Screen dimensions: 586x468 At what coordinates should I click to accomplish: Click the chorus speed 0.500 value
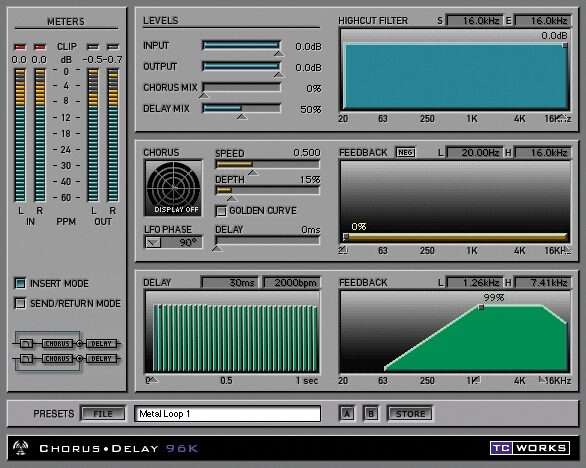(306, 153)
